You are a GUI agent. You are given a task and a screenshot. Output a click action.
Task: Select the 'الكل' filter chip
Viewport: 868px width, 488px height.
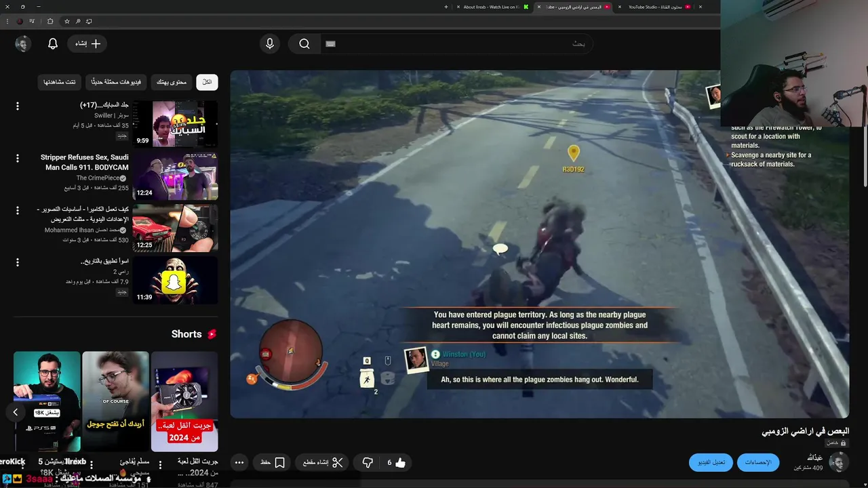207,82
